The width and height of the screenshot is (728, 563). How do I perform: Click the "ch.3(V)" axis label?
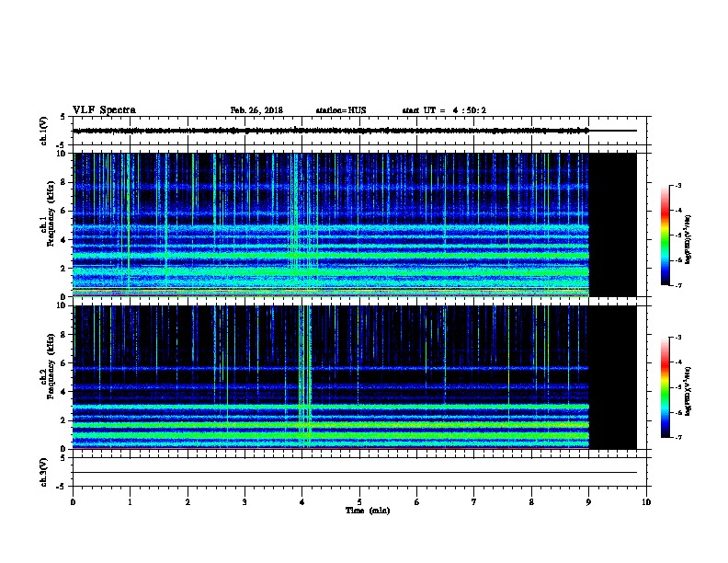(44, 472)
